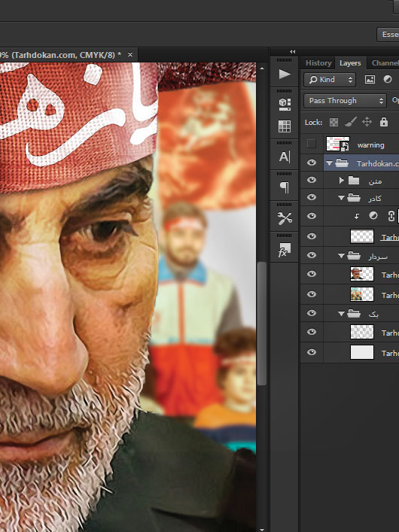Open the Actions panel play icon

tap(285, 74)
